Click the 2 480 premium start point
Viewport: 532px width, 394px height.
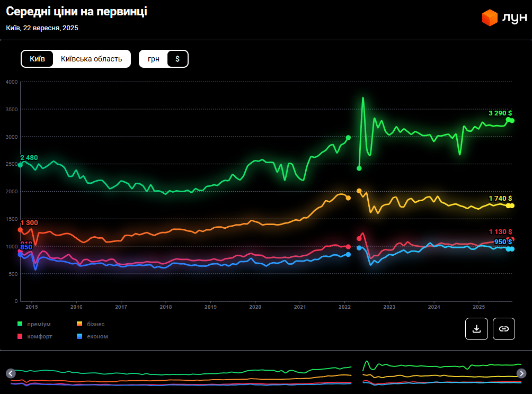(x=21, y=165)
